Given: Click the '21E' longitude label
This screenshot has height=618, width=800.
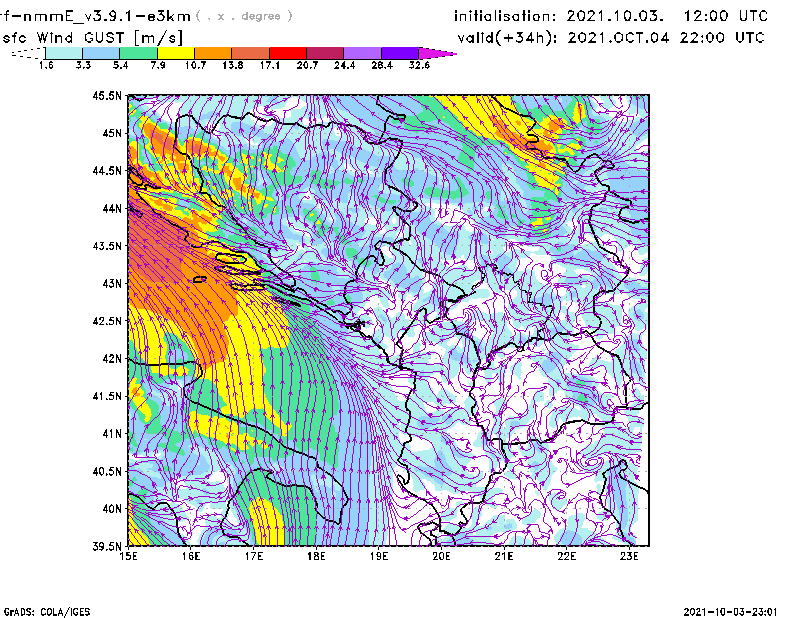Looking at the screenshot, I should [x=504, y=556].
